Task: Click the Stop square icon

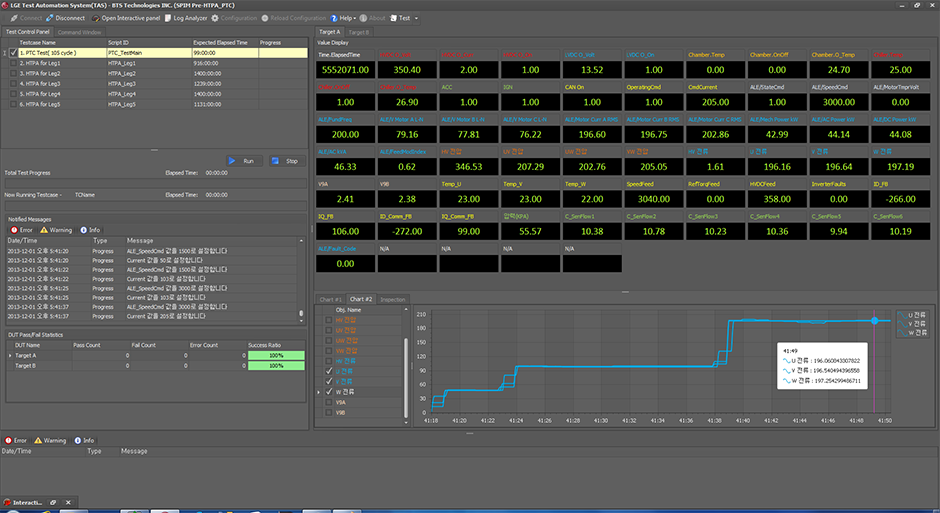Action: pyautogui.click(x=275, y=161)
